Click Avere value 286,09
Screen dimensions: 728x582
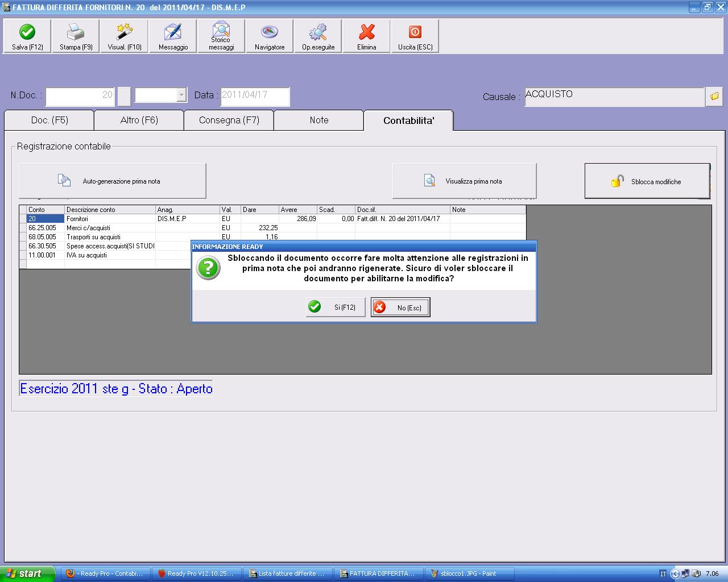[298, 219]
